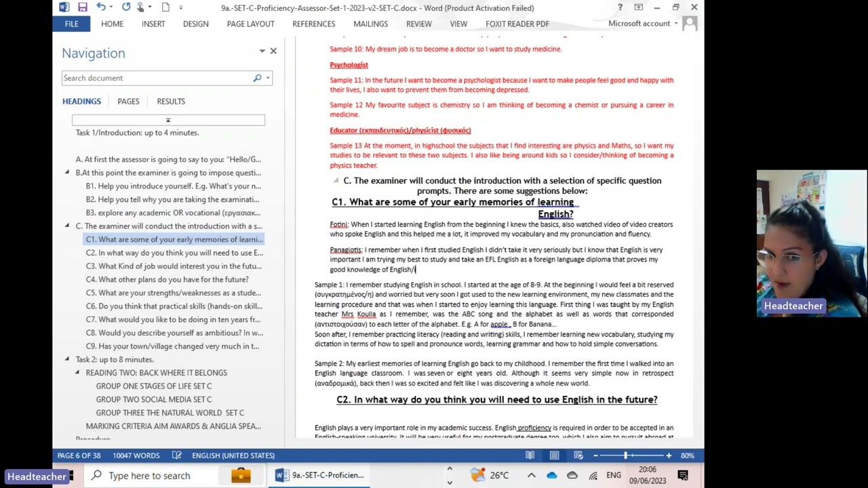Switch to Web Layout view icon
This screenshot has width=868, height=488.
[x=578, y=455]
